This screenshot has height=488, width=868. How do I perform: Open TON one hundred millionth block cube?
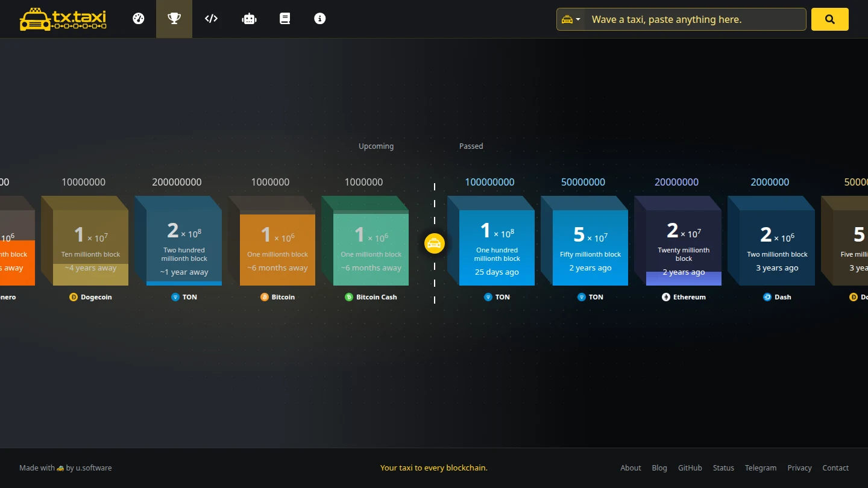click(x=491, y=241)
